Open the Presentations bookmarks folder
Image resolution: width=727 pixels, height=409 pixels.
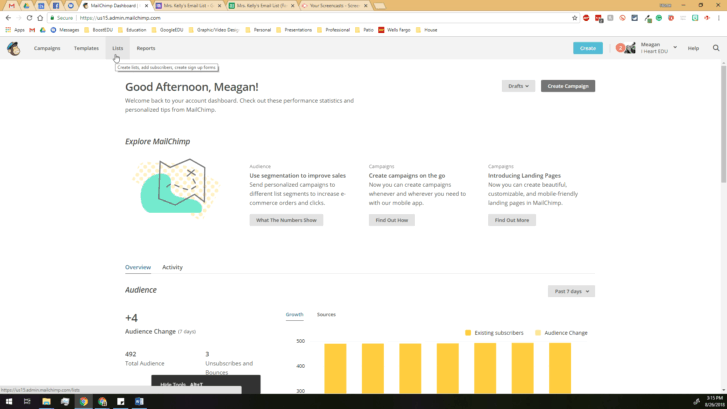click(x=294, y=30)
